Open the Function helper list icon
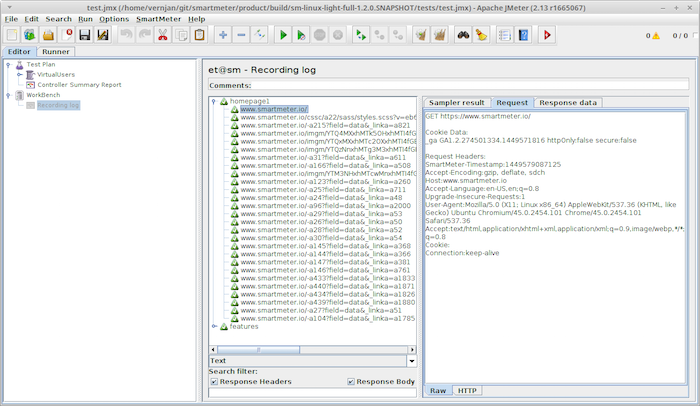700x406 pixels. coord(505,35)
